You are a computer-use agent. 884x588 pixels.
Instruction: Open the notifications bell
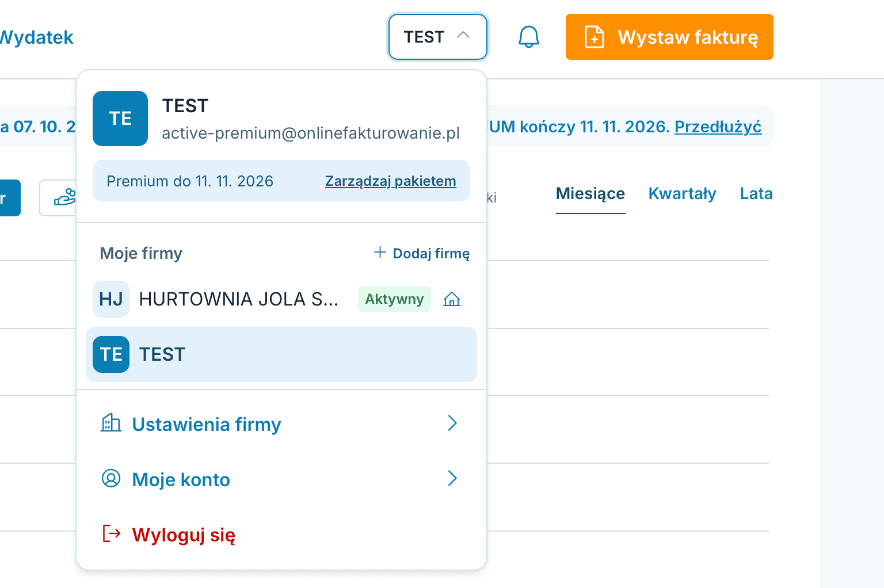[x=528, y=37]
